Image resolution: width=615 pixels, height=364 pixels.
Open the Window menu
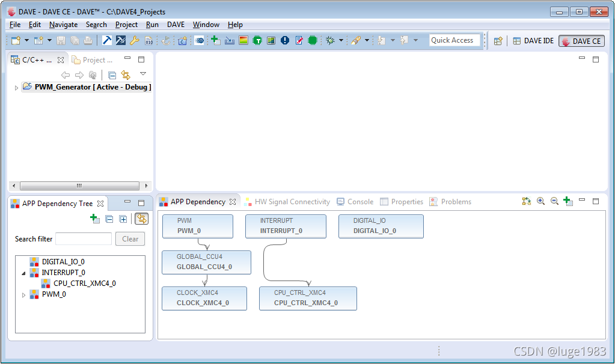pos(206,25)
